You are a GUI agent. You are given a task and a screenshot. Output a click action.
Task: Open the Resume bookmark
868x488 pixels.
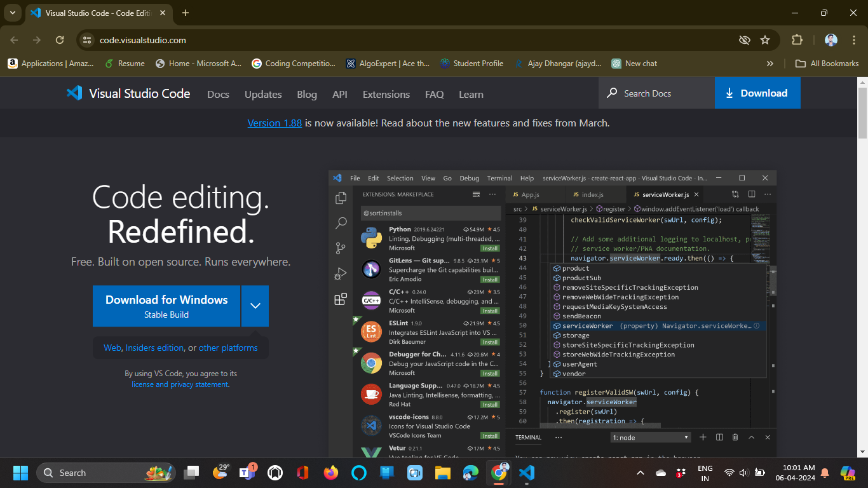[x=125, y=64]
